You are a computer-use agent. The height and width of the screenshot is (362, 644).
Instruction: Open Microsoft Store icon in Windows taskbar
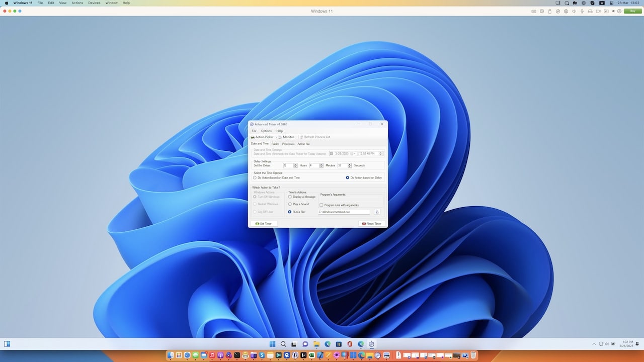[x=339, y=344]
